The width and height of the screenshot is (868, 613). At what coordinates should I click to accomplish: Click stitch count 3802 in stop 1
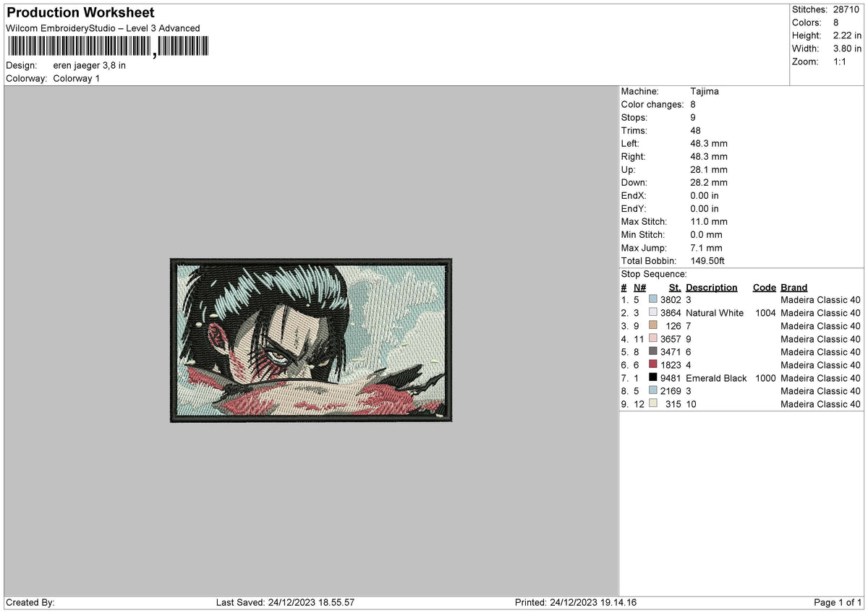(x=671, y=300)
